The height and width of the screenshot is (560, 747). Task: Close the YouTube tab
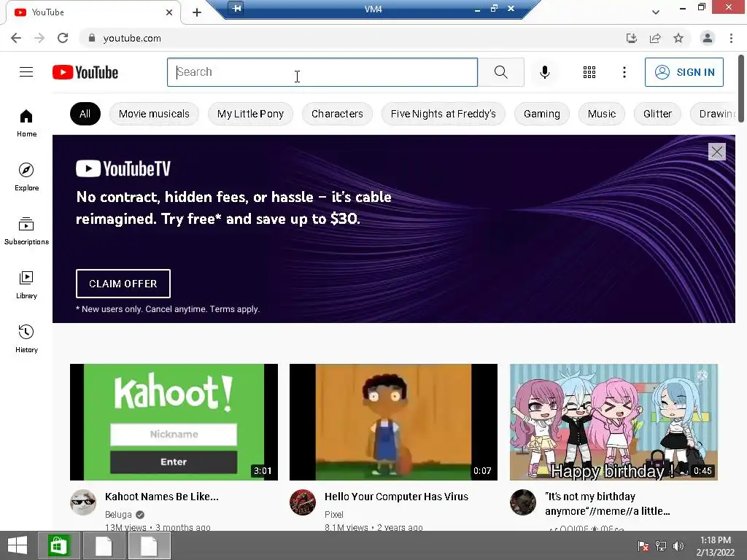(x=169, y=12)
